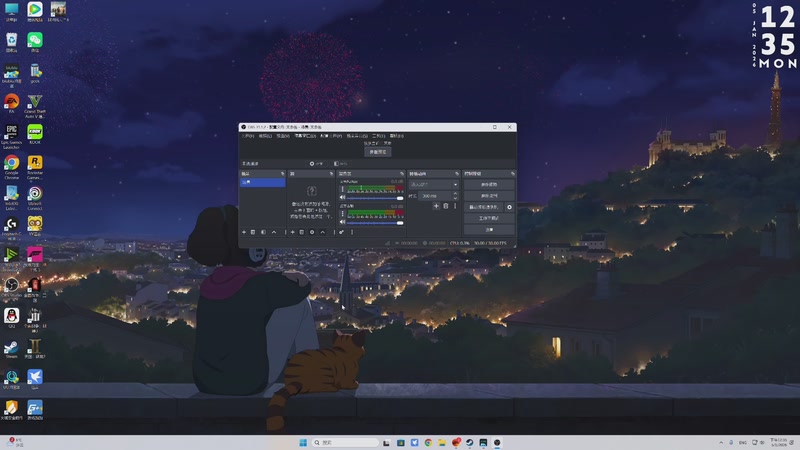Screen dimensions: 800x450
Task: Pop out the Audio Mixer dock
Action: click(x=402, y=174)
